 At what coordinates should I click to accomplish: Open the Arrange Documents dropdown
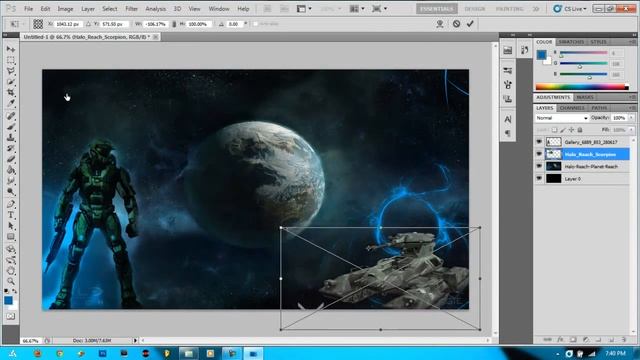(x=357, y=9)
